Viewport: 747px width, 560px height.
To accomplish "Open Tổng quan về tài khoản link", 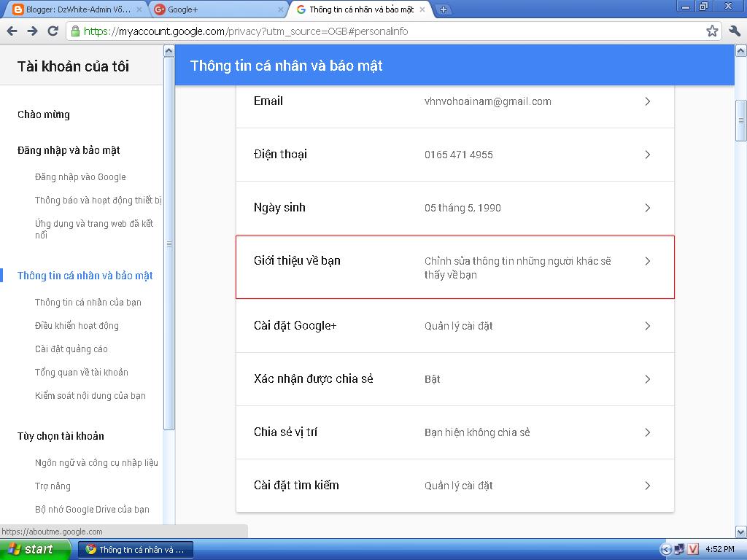I will click(x=82, y=373).
